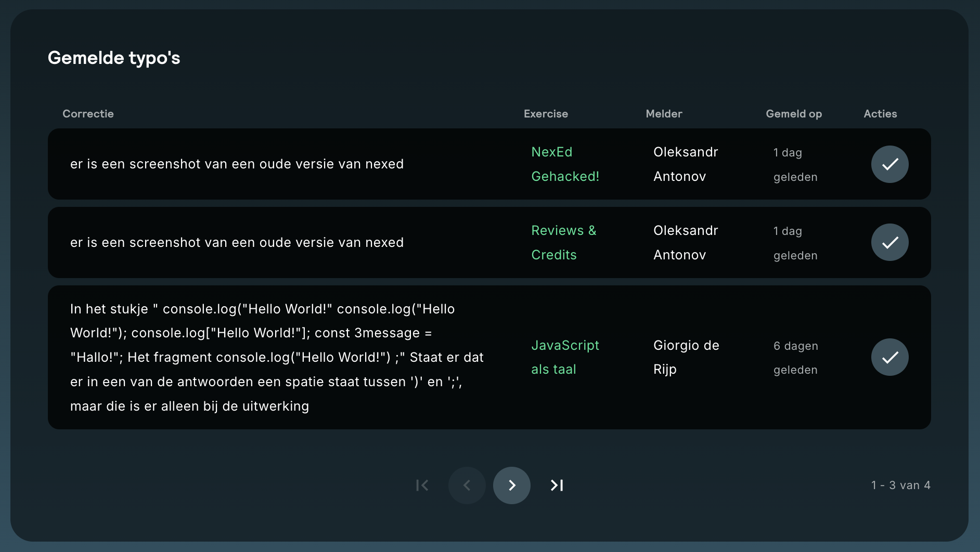Open the Reviews & Credits exercise link
Screen dimensions: 980x552
tap(563, 243)
